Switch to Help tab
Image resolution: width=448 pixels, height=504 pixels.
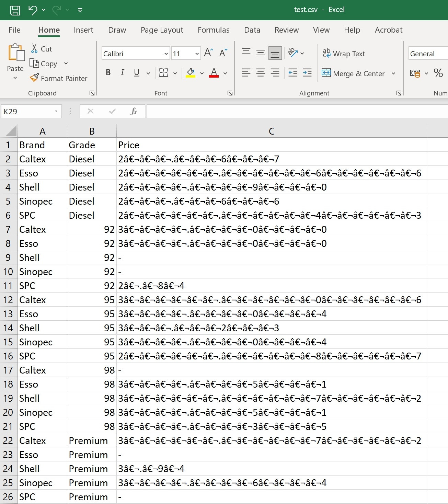[x=352, y=30]
